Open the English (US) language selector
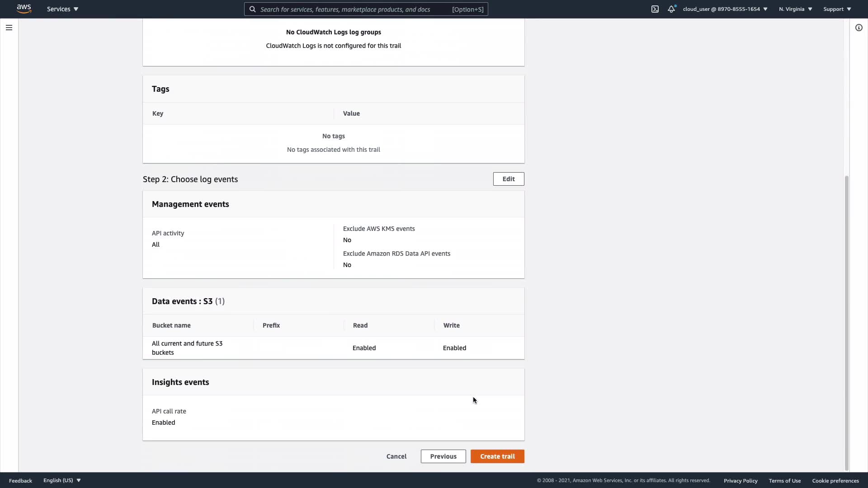Screen dimensions: 868x488 click(62, 480)
